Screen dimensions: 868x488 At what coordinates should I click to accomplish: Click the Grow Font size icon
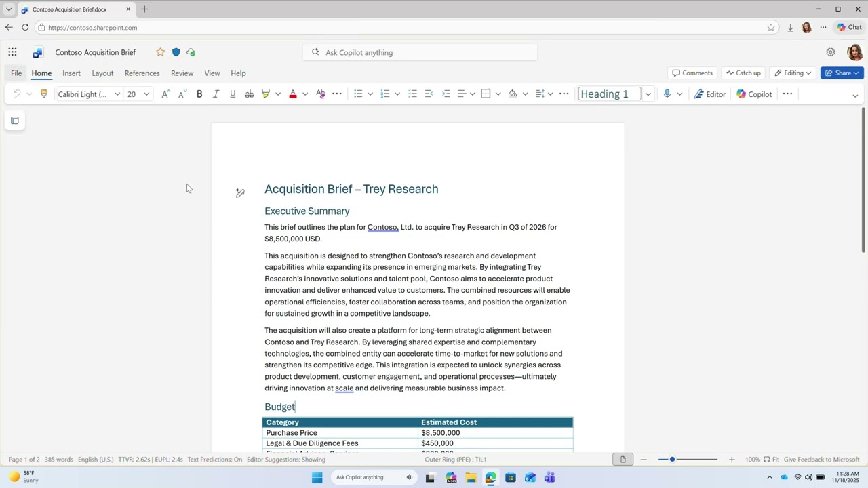tap(165, 94)
